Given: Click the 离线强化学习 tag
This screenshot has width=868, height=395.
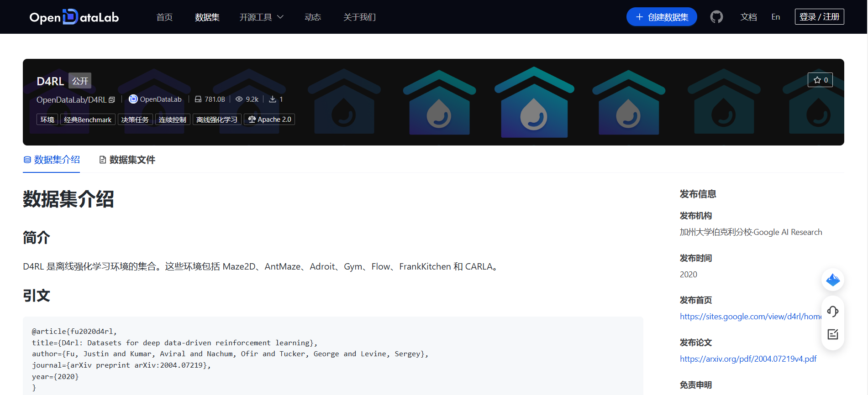Looking at the screenshot, I should (x=217, y=120).
